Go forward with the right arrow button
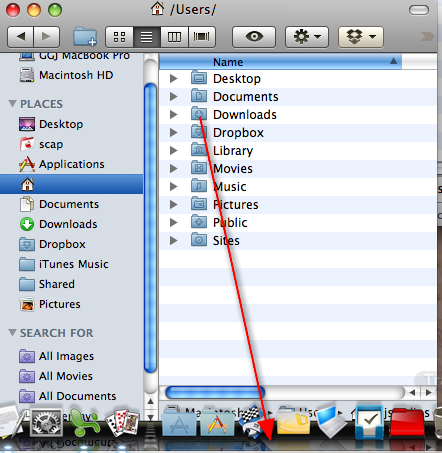 point(46,36)
